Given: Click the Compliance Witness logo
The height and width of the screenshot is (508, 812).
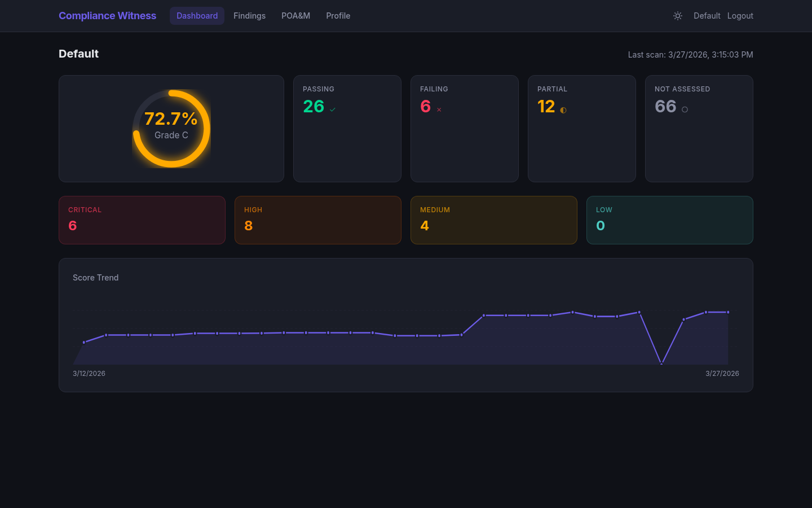Looking at the screenshot, I should coord(107,15).
